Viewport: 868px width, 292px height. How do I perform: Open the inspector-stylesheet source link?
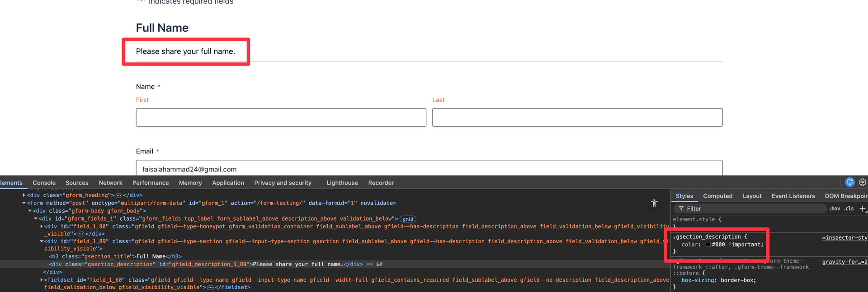click(844, 238)
